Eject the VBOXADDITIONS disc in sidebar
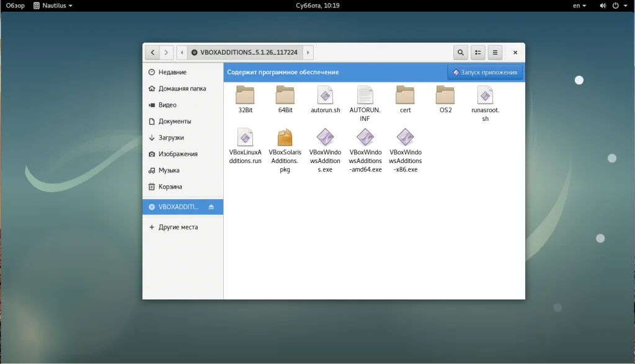 (x=211, y=206)
